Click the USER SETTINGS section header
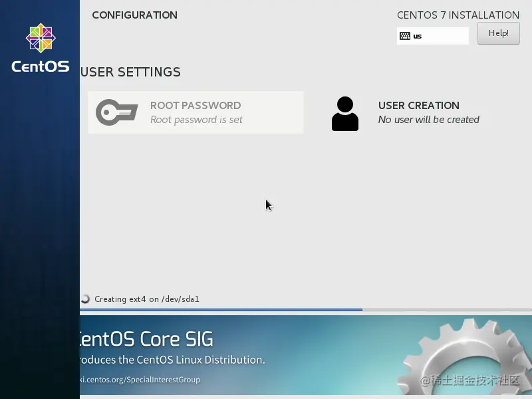532x399 pixels. (x=130, y=72)
